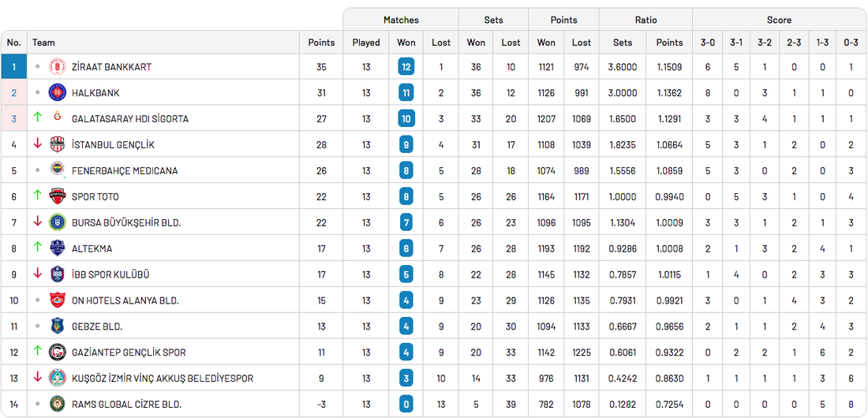Open the Gaziantep Gençlik Spor team link

(x=129, y=353)
